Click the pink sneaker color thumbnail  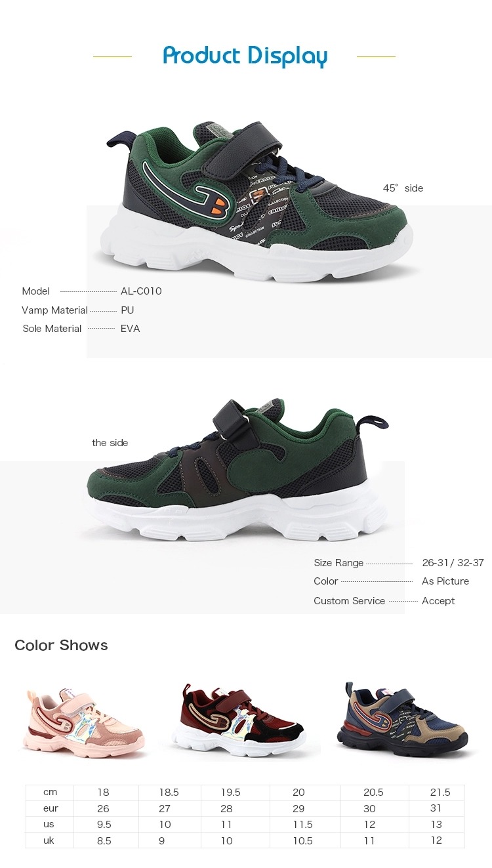(84, 720)
